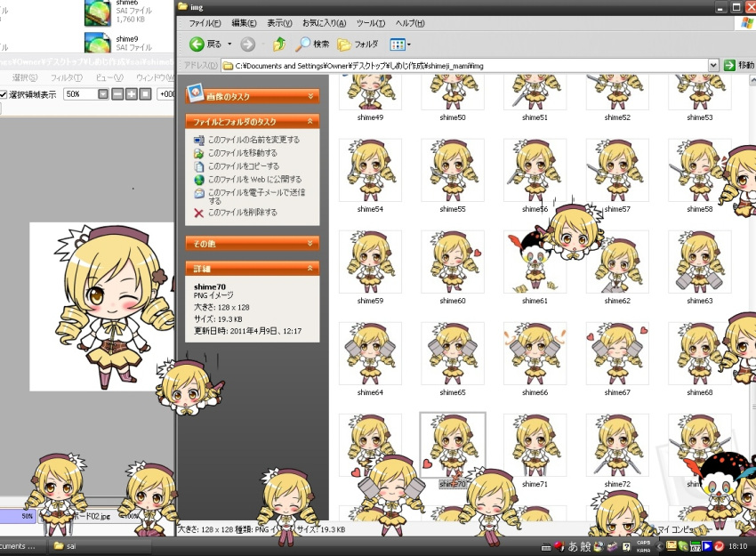Click このファイルを Web に公開する link
This screenshot has height=556, width=756.
coord(254,179)
